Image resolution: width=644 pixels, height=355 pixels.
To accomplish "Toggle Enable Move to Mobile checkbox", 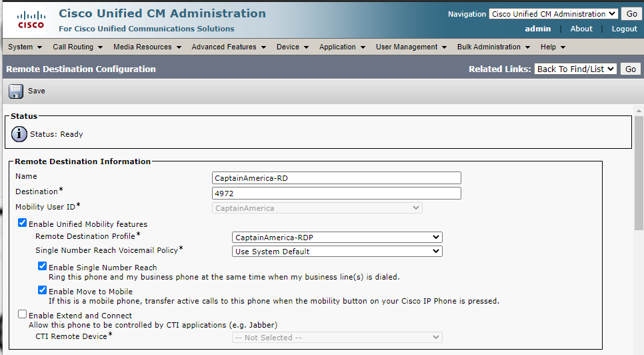I will tap(42, 290).
